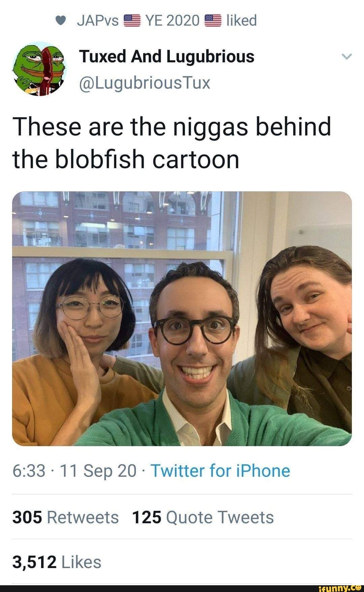Open the Twitter for iPhone source link
364x592 pixels.
point(220,471)
